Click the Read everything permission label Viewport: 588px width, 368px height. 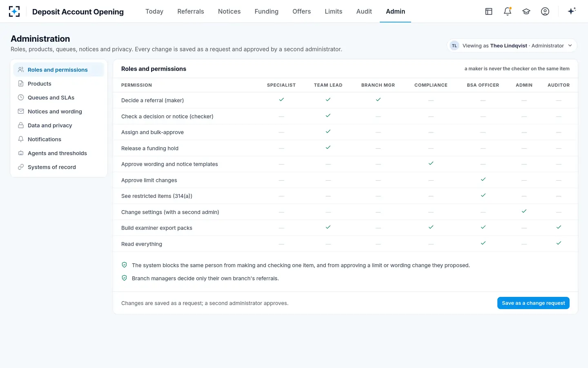pos(142,244)
